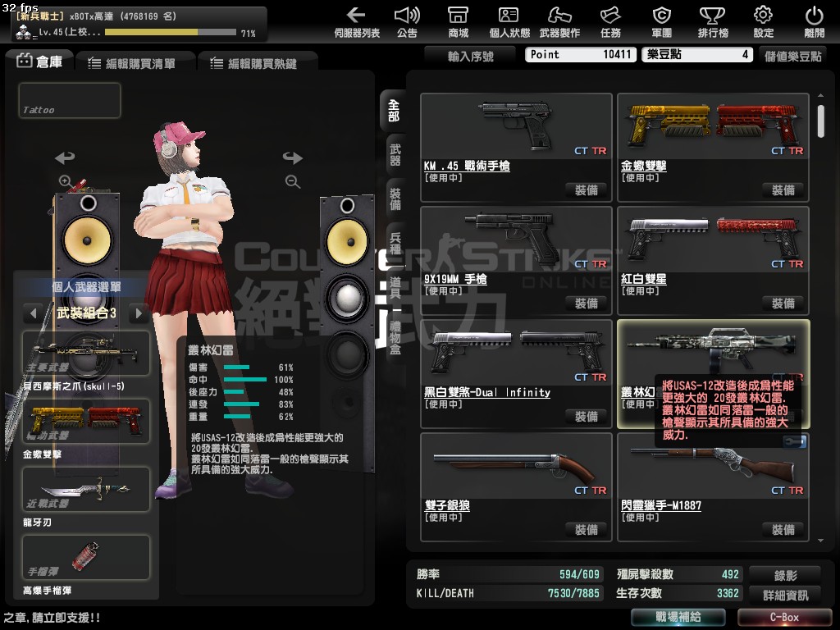
Task: Select the 兵種 category tab
Action: click(x=395, y=244)
